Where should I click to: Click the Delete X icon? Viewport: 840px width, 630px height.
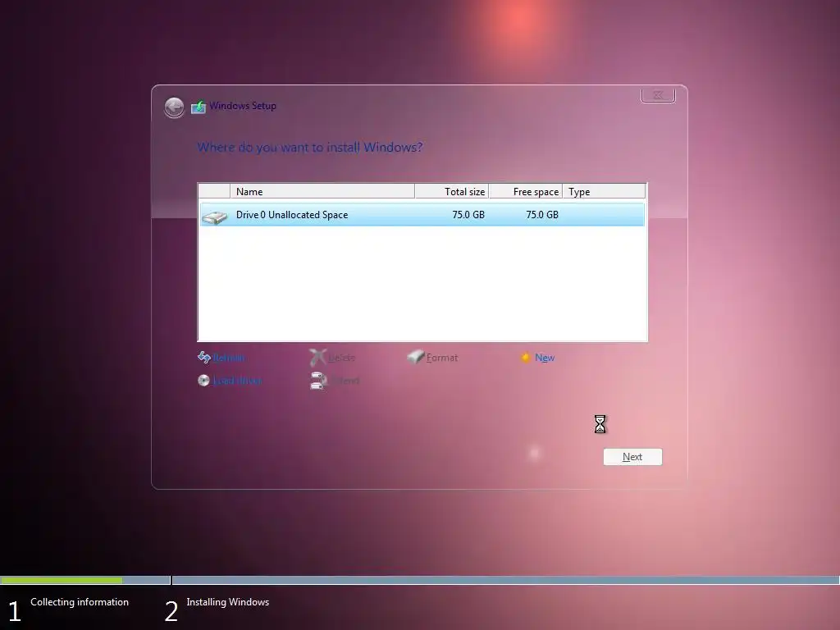317,358
